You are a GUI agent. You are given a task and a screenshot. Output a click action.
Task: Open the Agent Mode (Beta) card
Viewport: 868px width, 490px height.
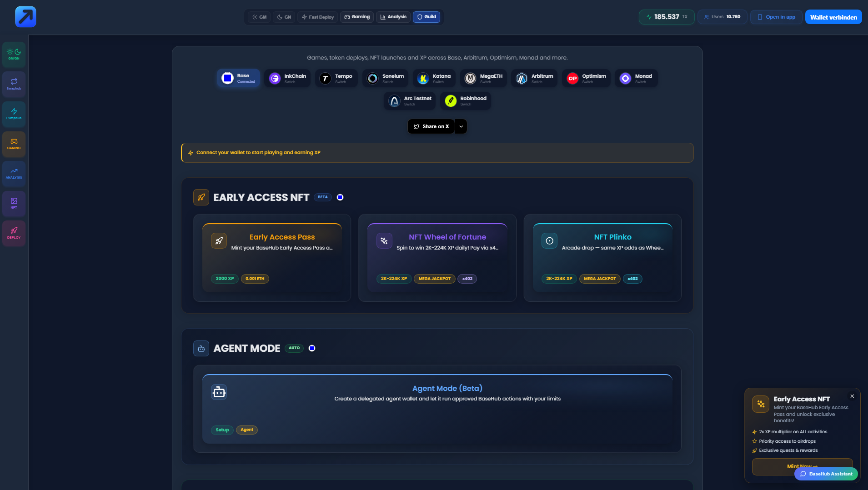(x=437, y=409)
